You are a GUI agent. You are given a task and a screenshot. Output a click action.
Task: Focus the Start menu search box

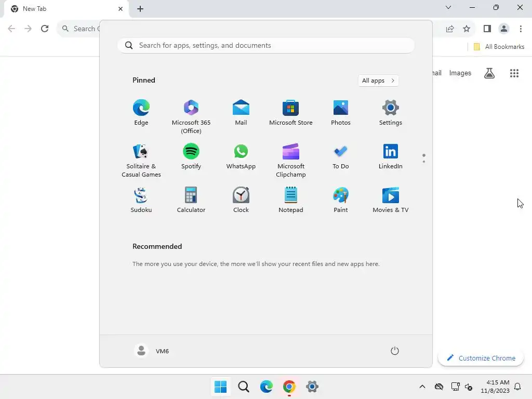pyautogui.click(x=266, y=46)
